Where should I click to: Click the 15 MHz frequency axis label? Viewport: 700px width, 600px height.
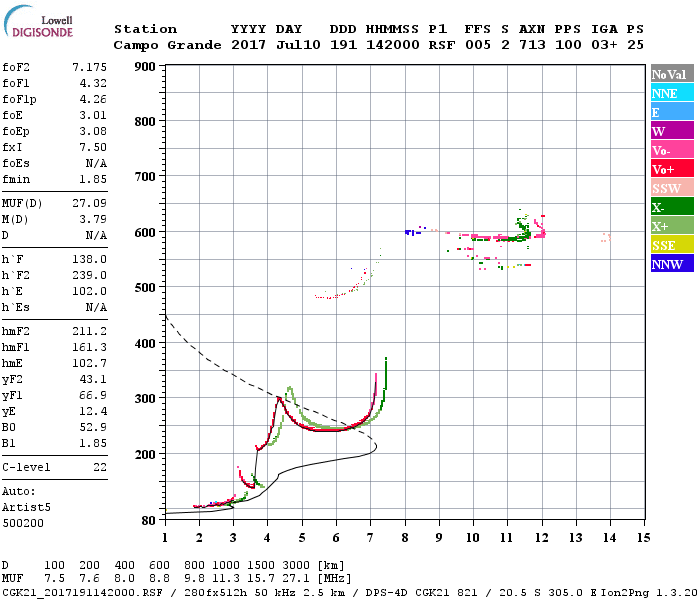click(643, 538)
